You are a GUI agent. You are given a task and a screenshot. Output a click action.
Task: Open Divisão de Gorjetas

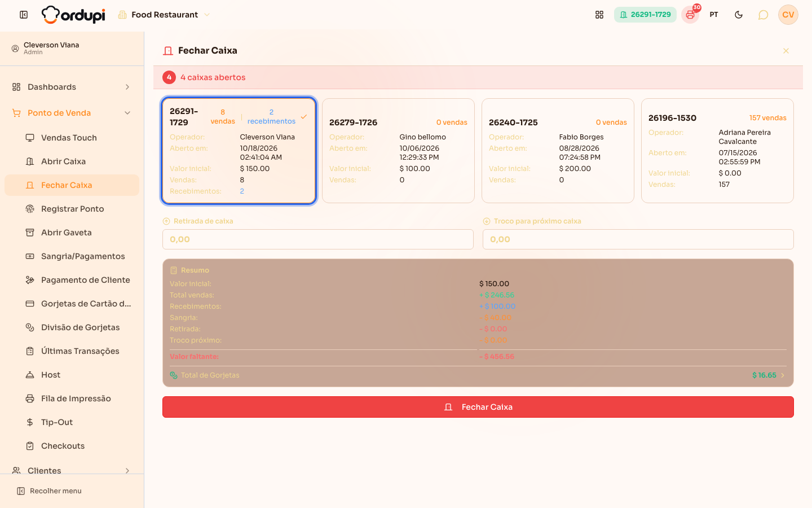click(72, 327)
